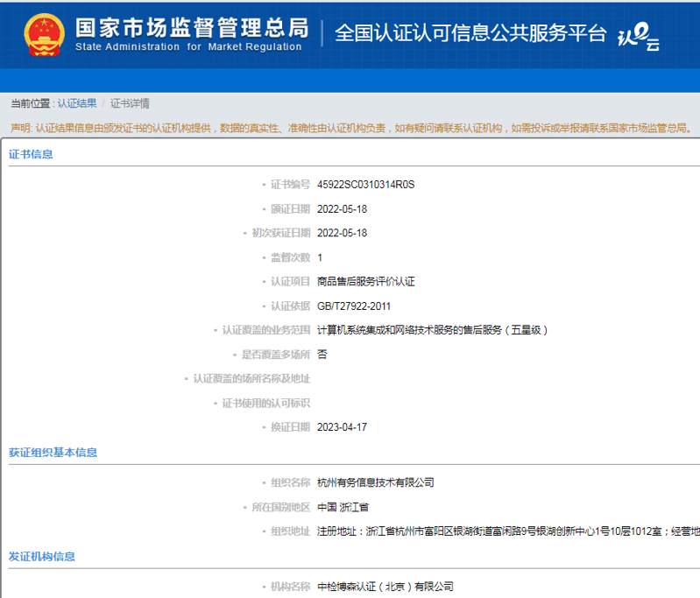Click the 所在国别地区 field label
Screen dimensions: 700x598
pos(281,507)
